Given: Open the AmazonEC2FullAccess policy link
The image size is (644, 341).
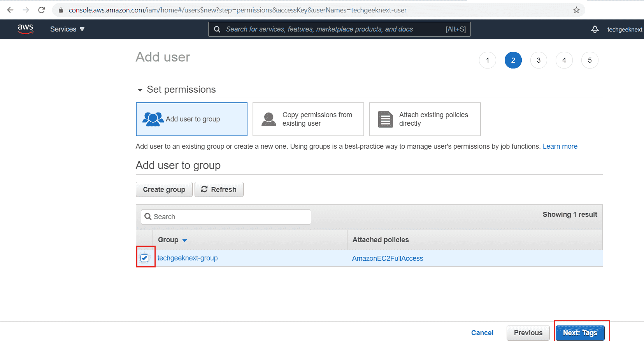Looking at the screenshot, I should (388, 258).
